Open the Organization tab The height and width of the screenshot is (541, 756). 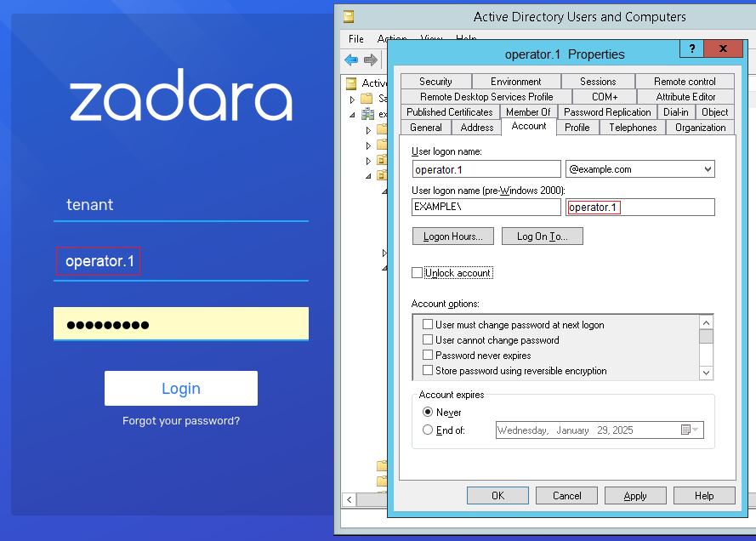point(700,128)
